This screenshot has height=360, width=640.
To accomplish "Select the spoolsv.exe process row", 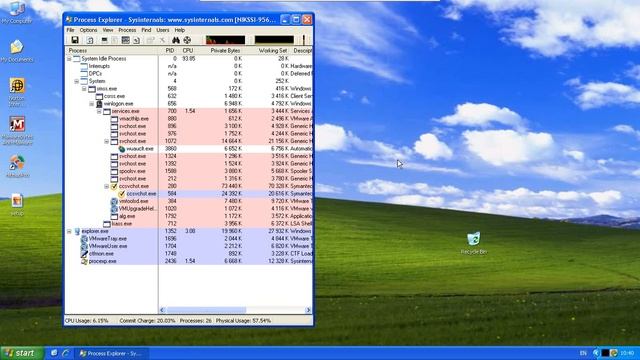I will 189,171.
